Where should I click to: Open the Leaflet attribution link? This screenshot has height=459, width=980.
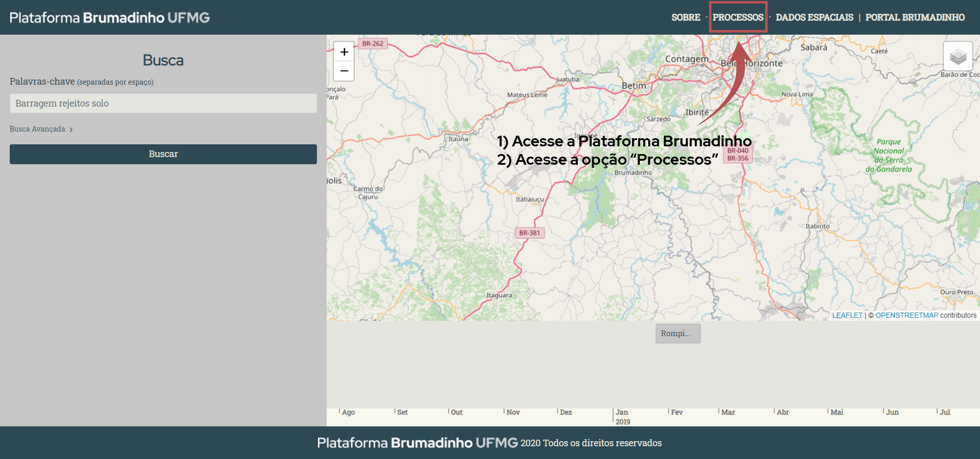(847, 315)
